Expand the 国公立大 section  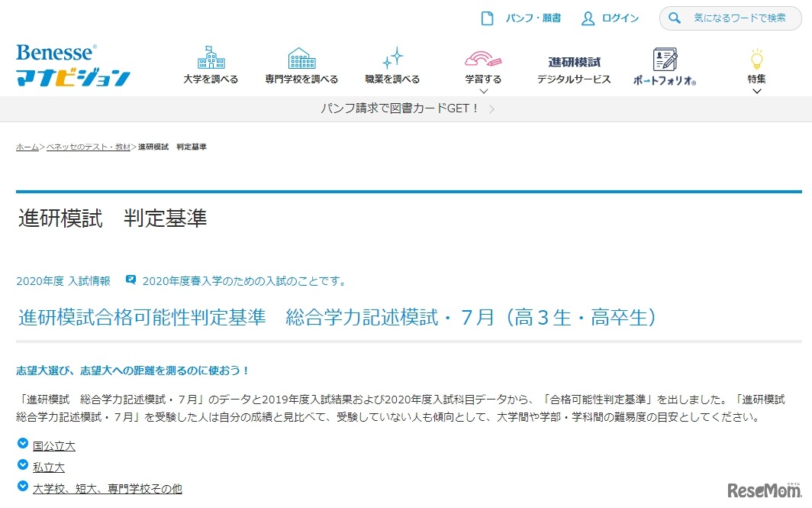[53, 445]
